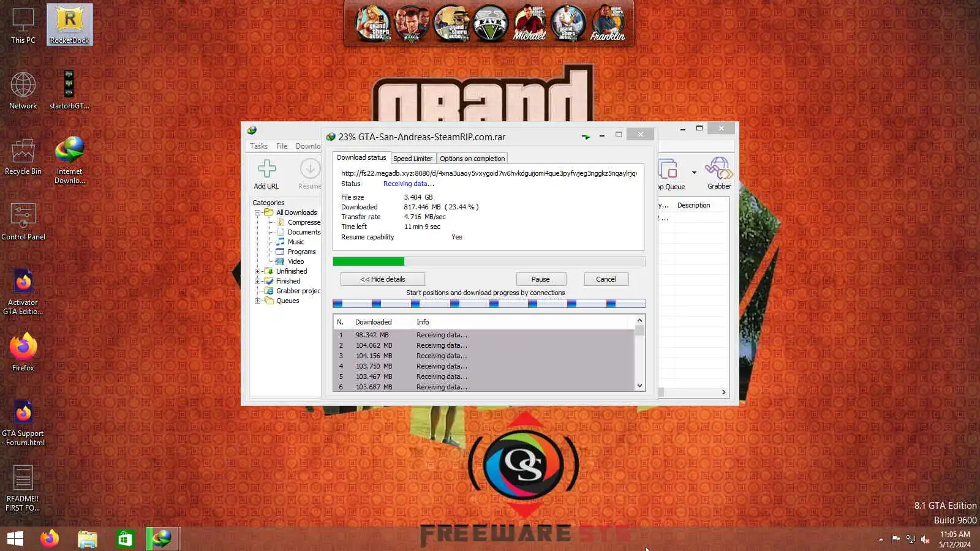Select connection row 4 with 103.750 MB

(484, 366)
